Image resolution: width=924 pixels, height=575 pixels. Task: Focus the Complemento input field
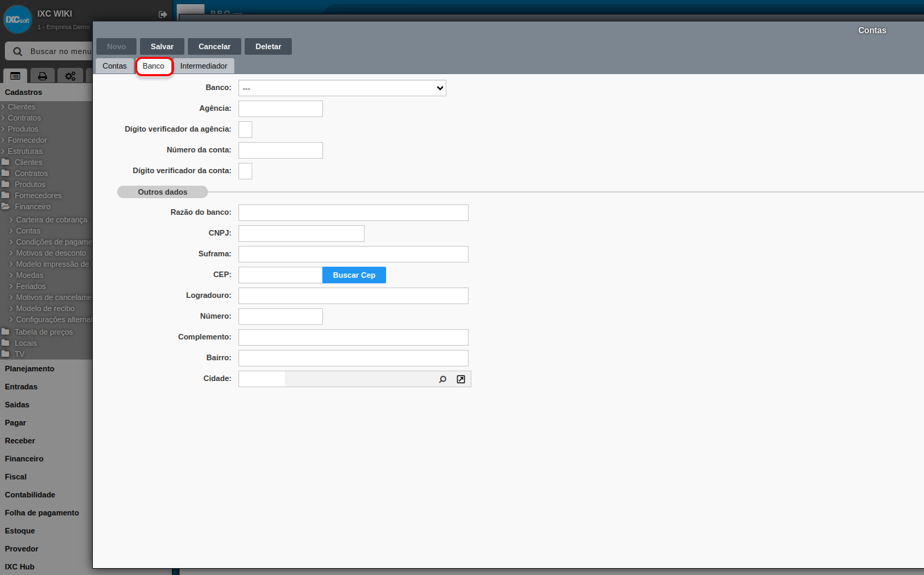[x=354, y=337]
